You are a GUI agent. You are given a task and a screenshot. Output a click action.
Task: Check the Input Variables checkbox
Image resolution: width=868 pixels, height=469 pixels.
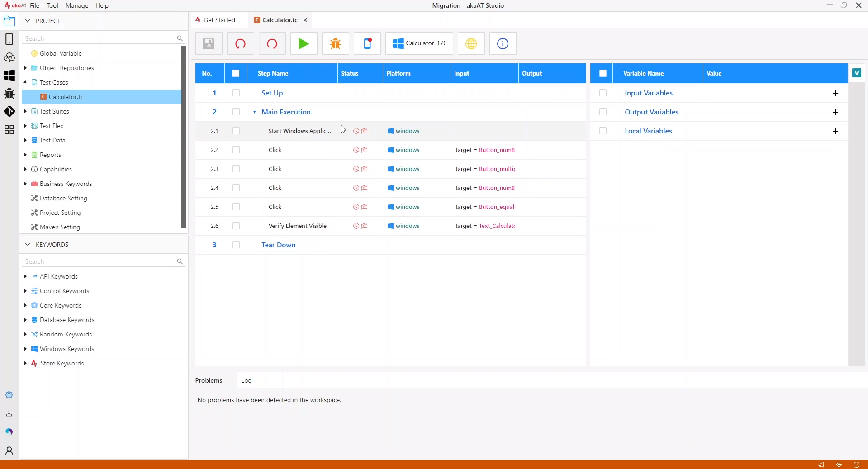[603, 93]
